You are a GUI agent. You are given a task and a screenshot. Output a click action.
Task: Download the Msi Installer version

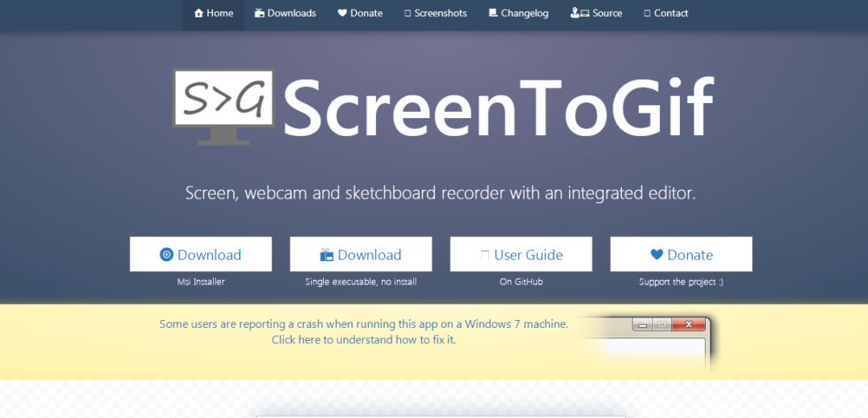point(201,254)
